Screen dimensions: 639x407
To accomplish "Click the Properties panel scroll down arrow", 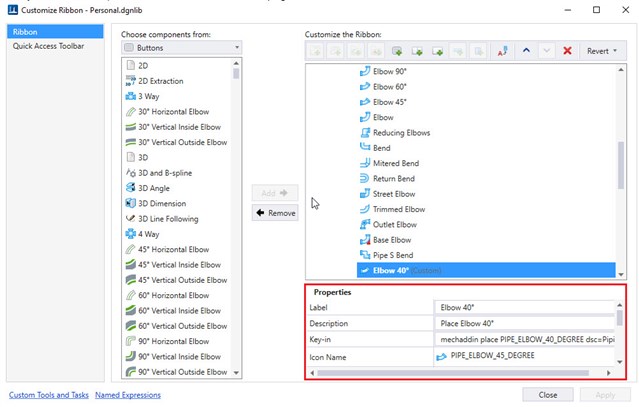I will [x=619, y=362].
